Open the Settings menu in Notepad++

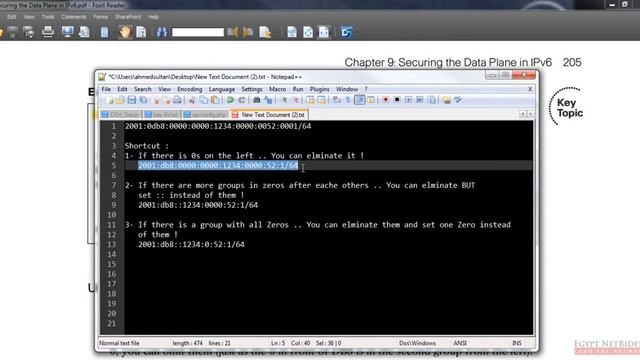pos(251,89)
